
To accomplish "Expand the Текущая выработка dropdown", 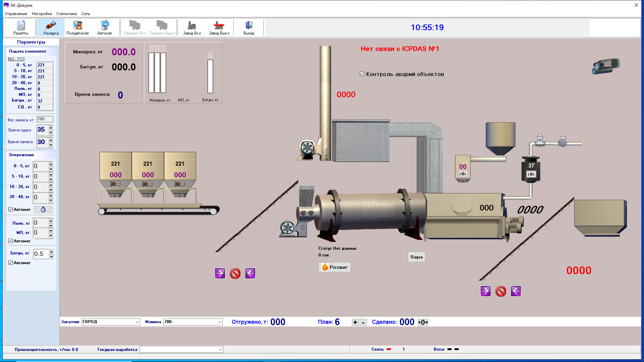I will pyautogui.click(x=220, y=350).
